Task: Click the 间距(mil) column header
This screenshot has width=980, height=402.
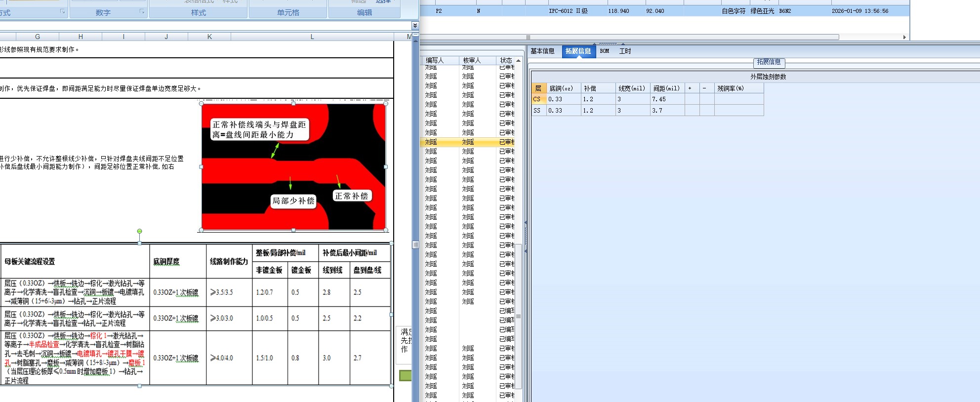Action: (x=667, y=88)
